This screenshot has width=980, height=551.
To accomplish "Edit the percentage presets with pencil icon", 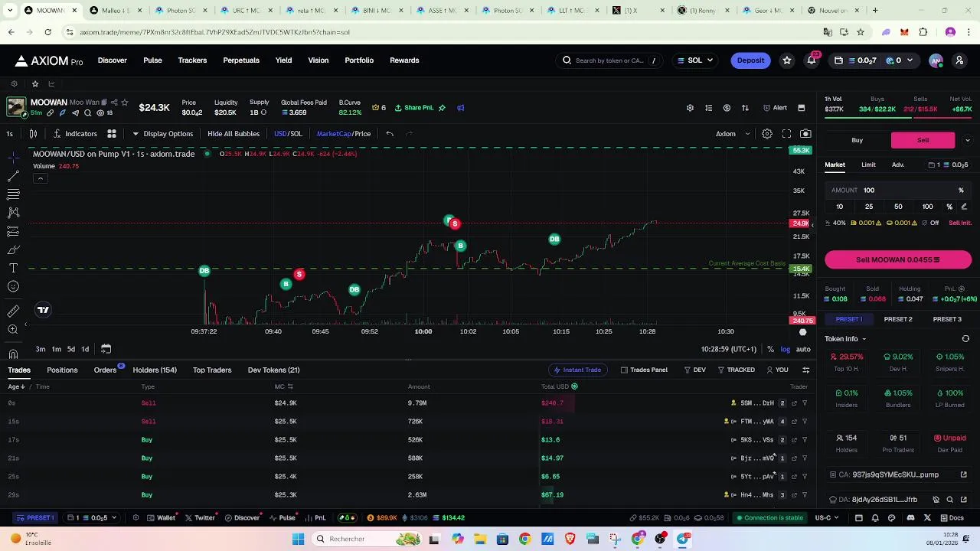I will pyautogui.click(x=964, y=207).
